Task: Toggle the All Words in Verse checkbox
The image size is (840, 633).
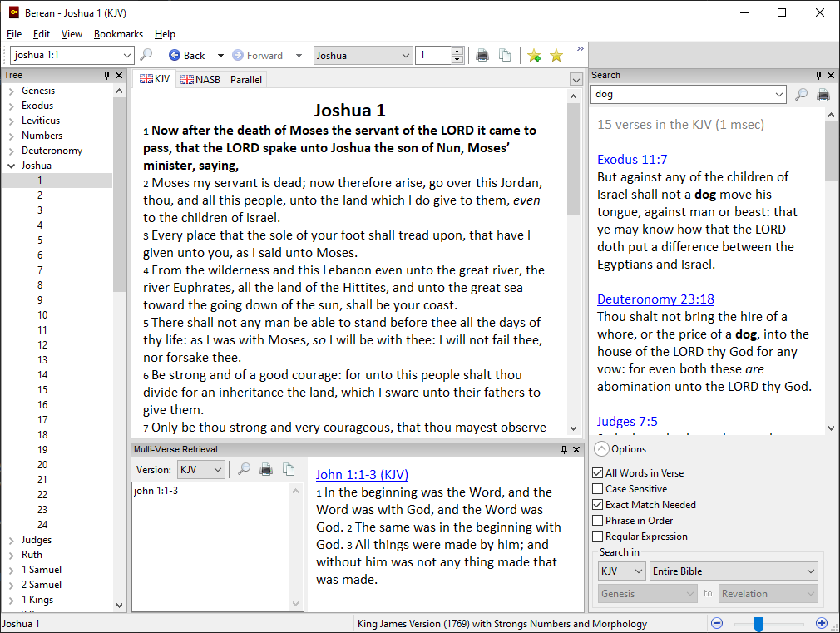Action: tap(598, 473)
